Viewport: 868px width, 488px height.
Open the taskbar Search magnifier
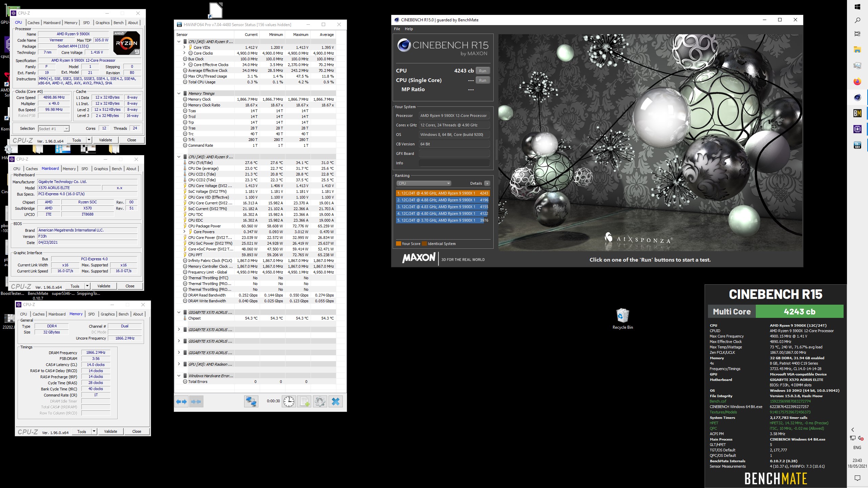click(857, 20)
